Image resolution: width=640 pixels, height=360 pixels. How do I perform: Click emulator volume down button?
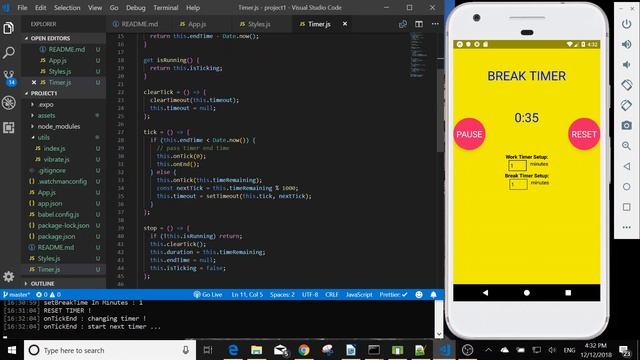click(627, 64)
